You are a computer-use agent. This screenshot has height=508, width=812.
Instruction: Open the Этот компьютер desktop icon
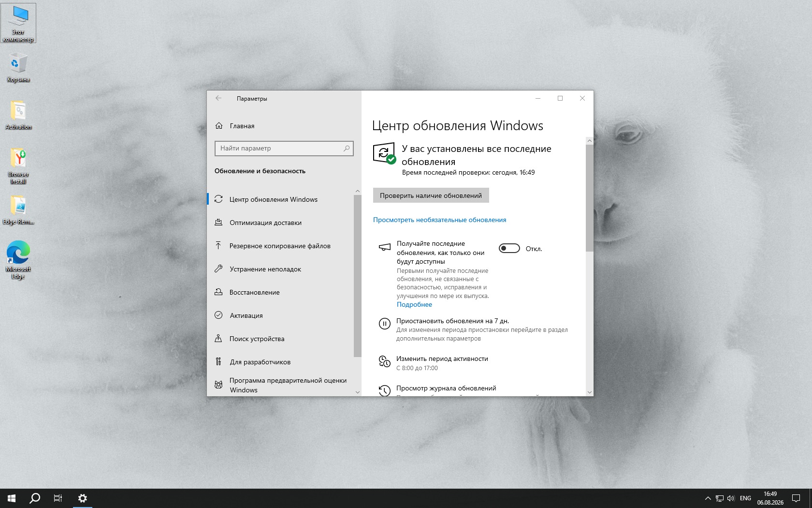pos(18,23)
